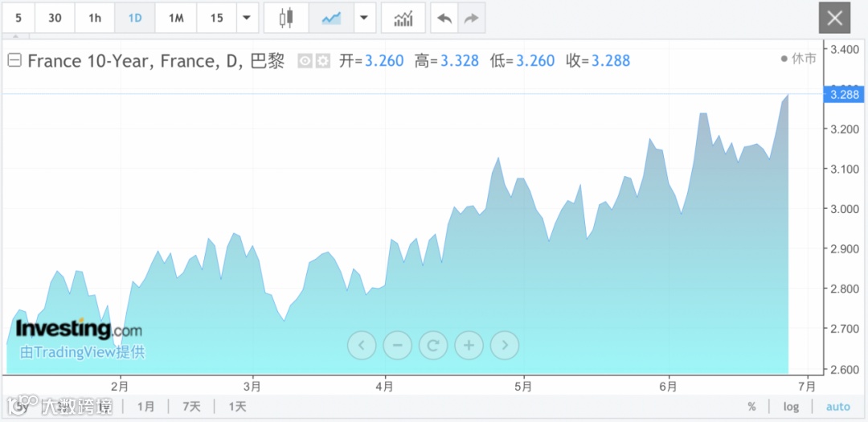This screenshot has height=422, width=868.
Task: Toggle the log scale
Action: tap(791, 407)
